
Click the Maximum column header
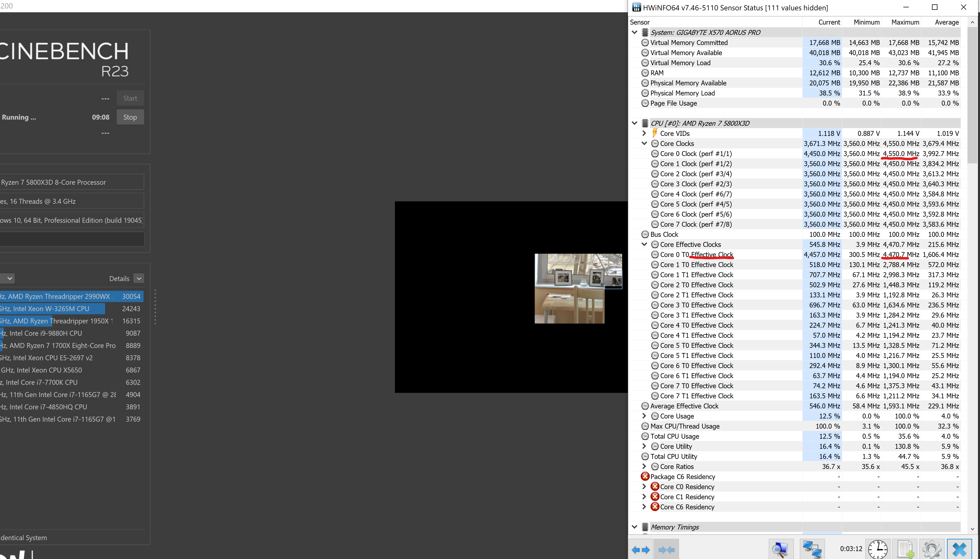[905, 22]
